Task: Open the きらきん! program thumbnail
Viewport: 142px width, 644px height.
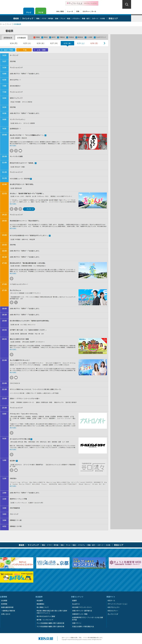Action: point(93,200)
